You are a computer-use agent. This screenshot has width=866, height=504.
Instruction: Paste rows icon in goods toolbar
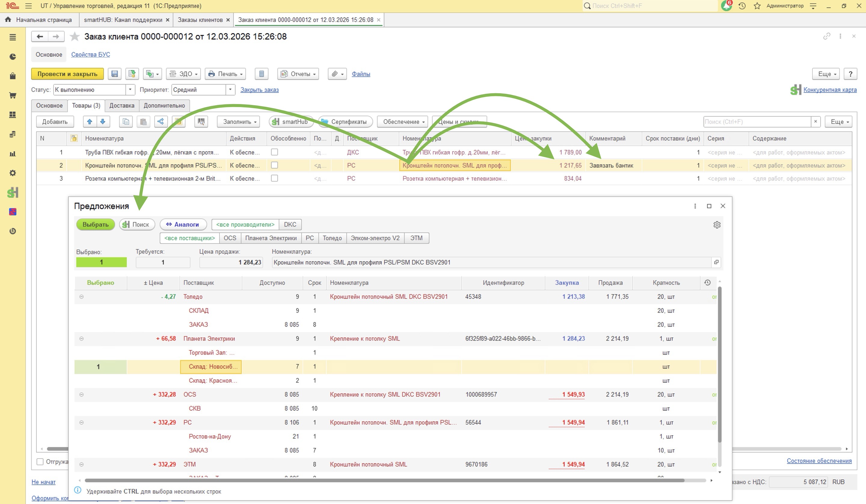(143, 122)
